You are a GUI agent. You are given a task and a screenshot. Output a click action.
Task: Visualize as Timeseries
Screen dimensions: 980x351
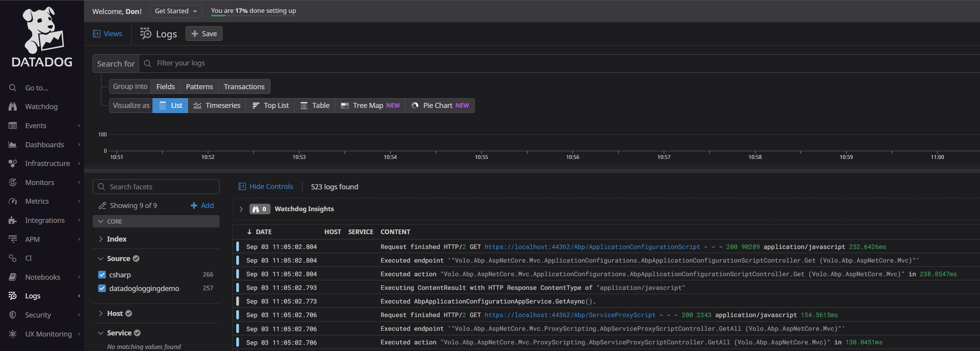(217, 106)
